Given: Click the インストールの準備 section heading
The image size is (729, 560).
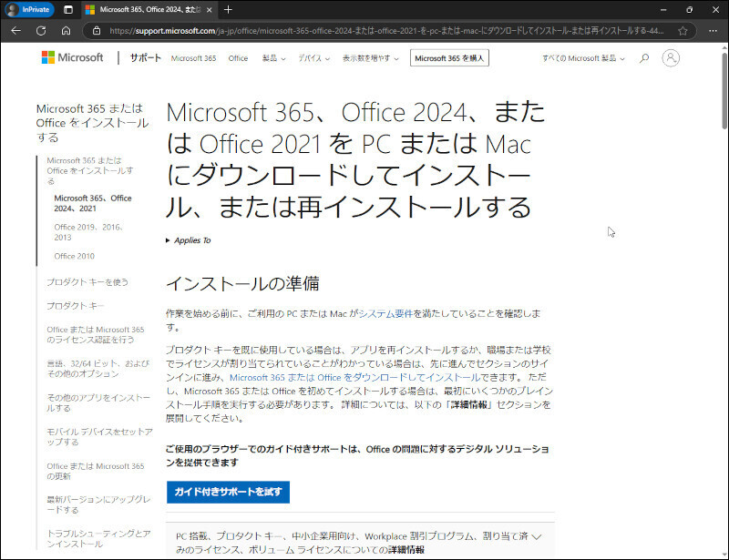Looking at the screenshot, I should (x=242, y=283).
